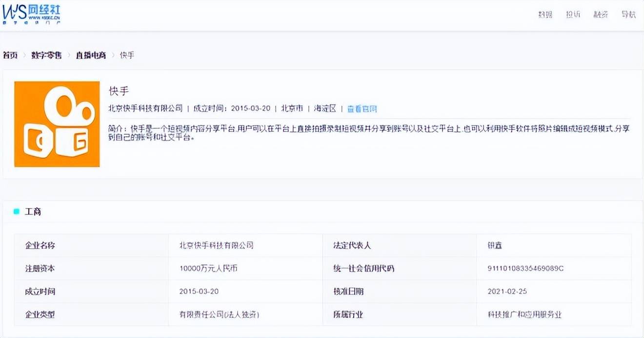Click the 网经社 logo in header
Screen dimensions: 644x338
pyautogui.click(x=32, y=15)
